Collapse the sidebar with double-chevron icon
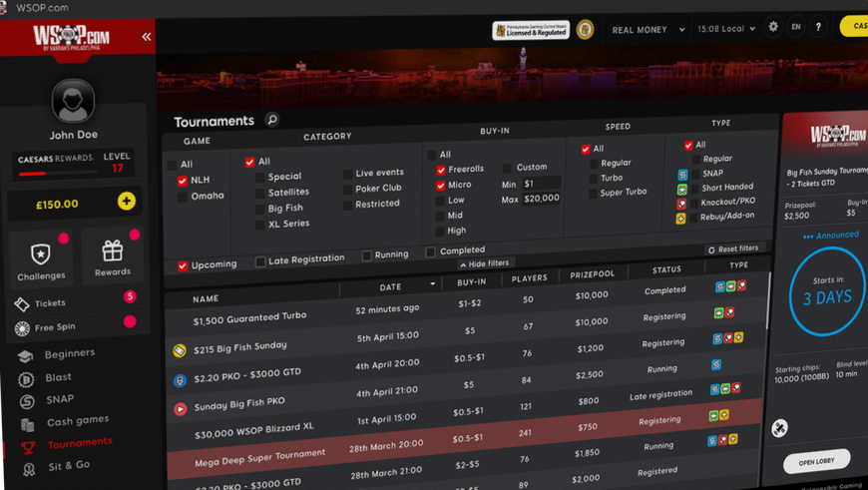Viewport: 868px width, 490px height. [146, 37]
